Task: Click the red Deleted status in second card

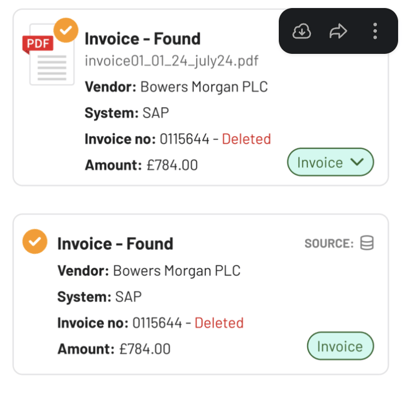Action: click(219, 323)
